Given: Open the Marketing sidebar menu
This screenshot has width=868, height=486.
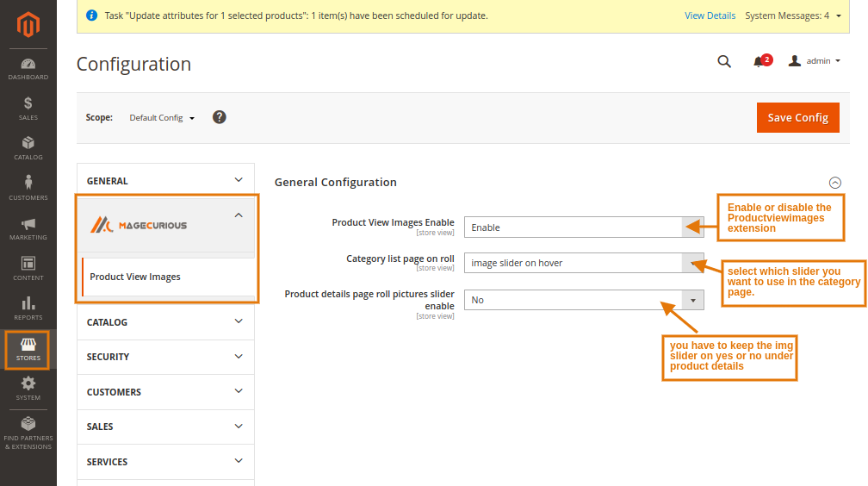Looking at the screenshot, I should [x=28, y=228].
